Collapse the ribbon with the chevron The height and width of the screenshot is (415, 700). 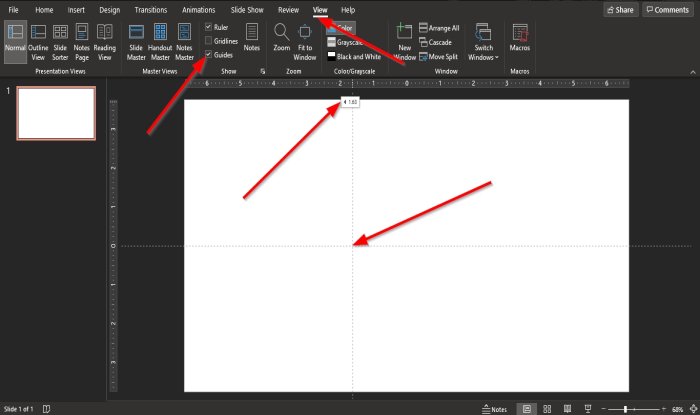click(693, 72)
